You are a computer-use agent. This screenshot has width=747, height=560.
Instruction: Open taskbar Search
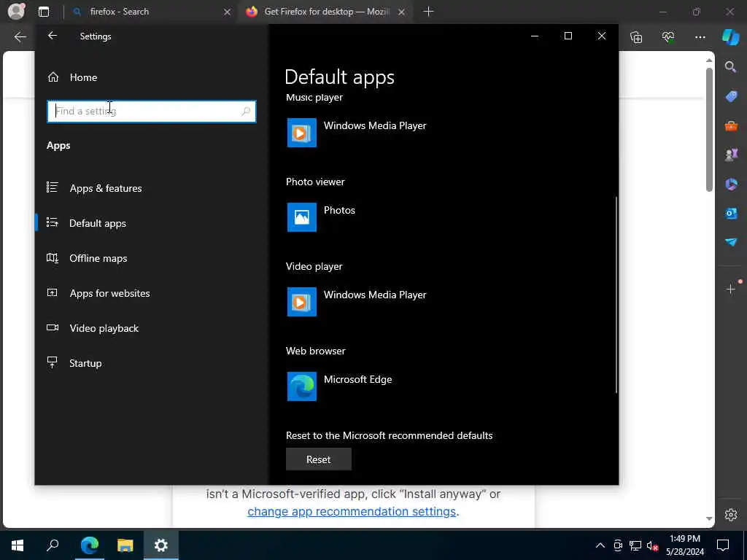[53, 545]
